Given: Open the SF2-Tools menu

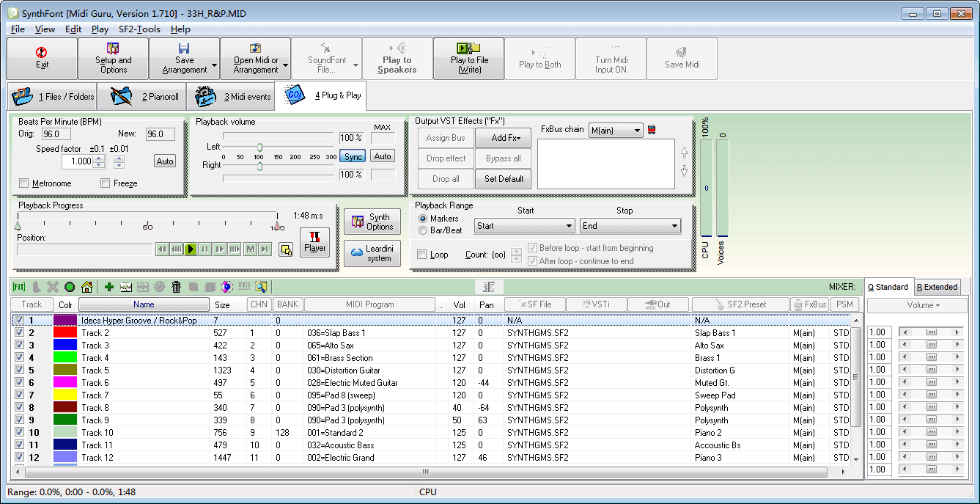Looking at the screenshot, I should tap(139, 29).
